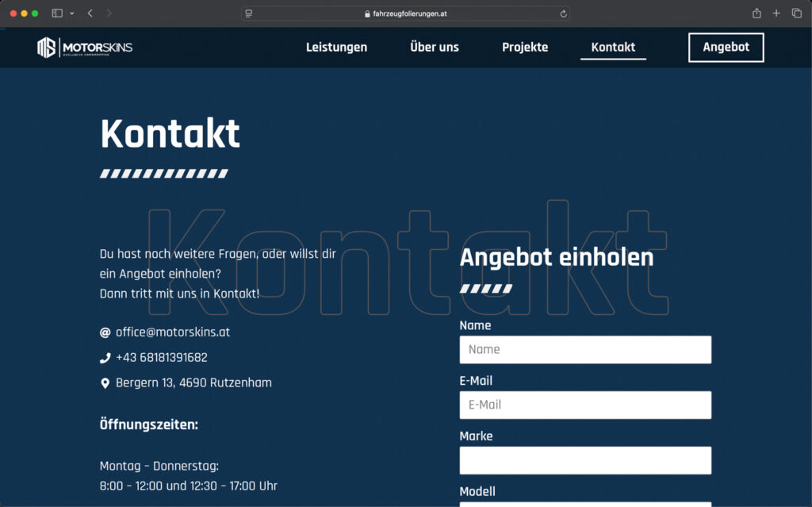Open the Über uns page
The height and width of the screenshot is (507, 812).
coord(434,47)
